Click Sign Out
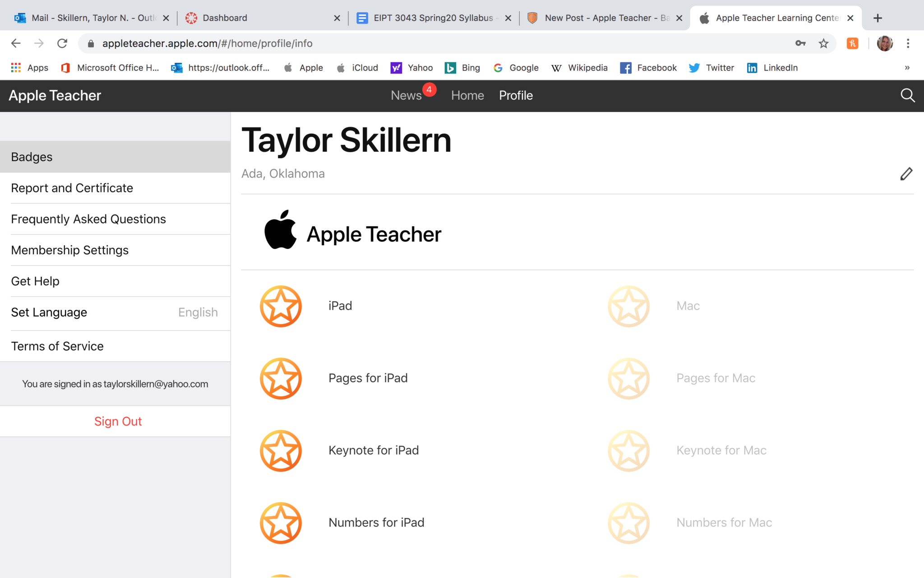 118,421
